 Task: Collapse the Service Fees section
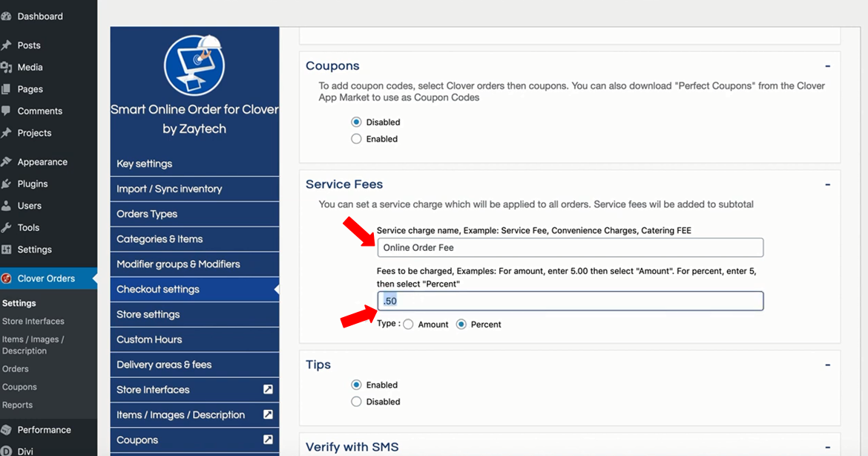[827, 184]
